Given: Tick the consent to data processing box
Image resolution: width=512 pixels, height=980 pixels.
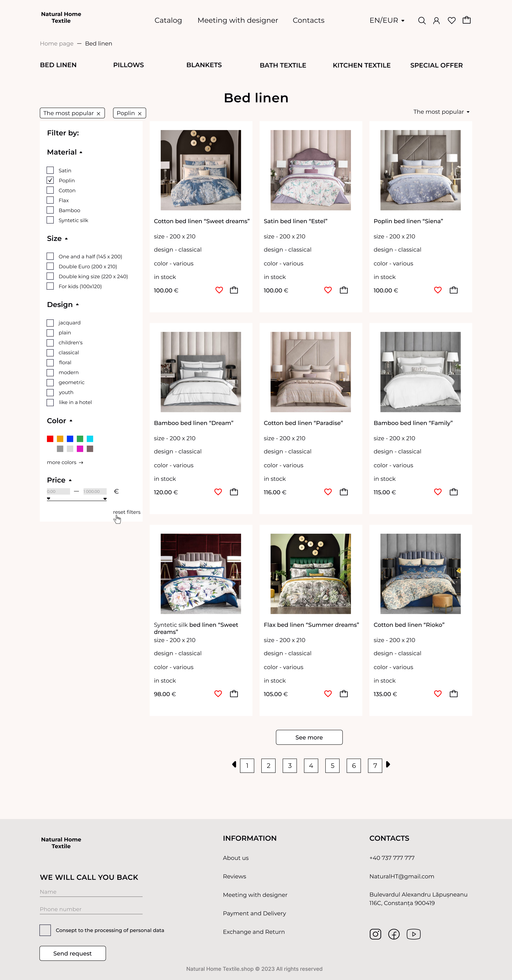Looking at the screenshot, I should [45, 930].
